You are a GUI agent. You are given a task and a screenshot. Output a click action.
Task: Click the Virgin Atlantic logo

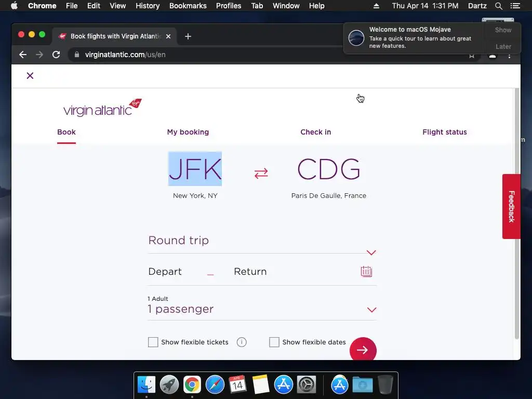(x=102, y=108)
